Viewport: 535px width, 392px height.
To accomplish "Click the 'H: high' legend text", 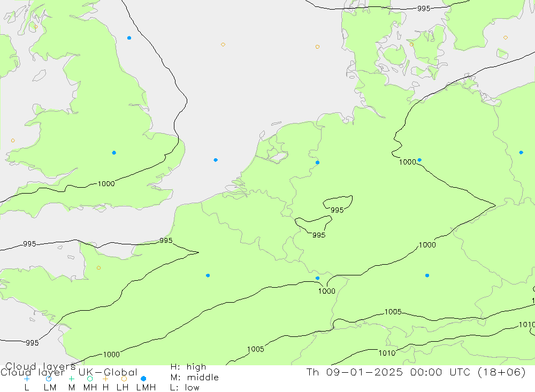I will pos(188,367).
